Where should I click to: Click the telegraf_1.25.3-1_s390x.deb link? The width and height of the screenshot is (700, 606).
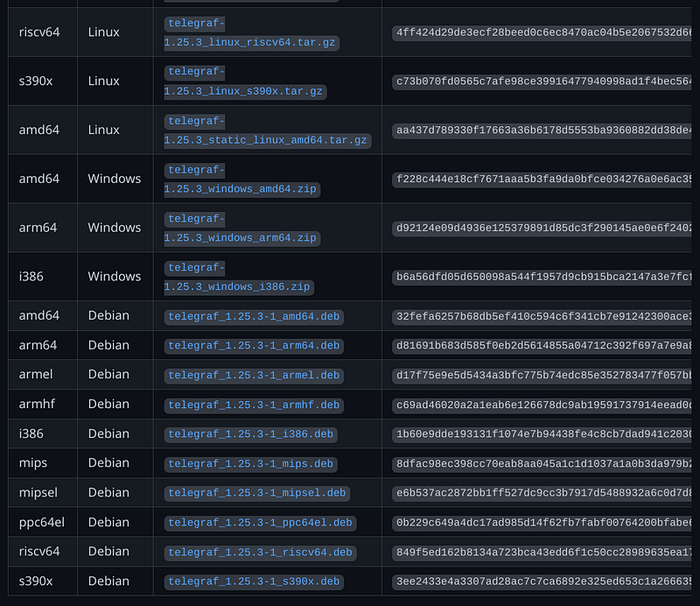(254, 581)
